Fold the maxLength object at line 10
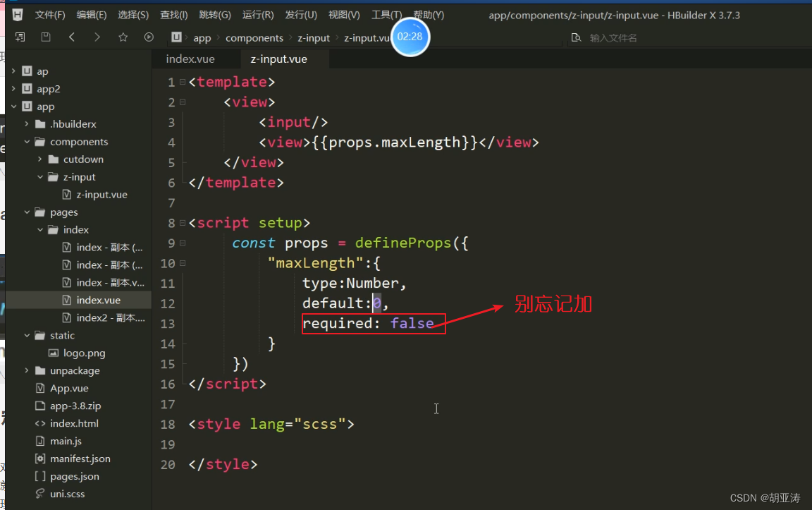812x510 pixels. coord(183,263)
